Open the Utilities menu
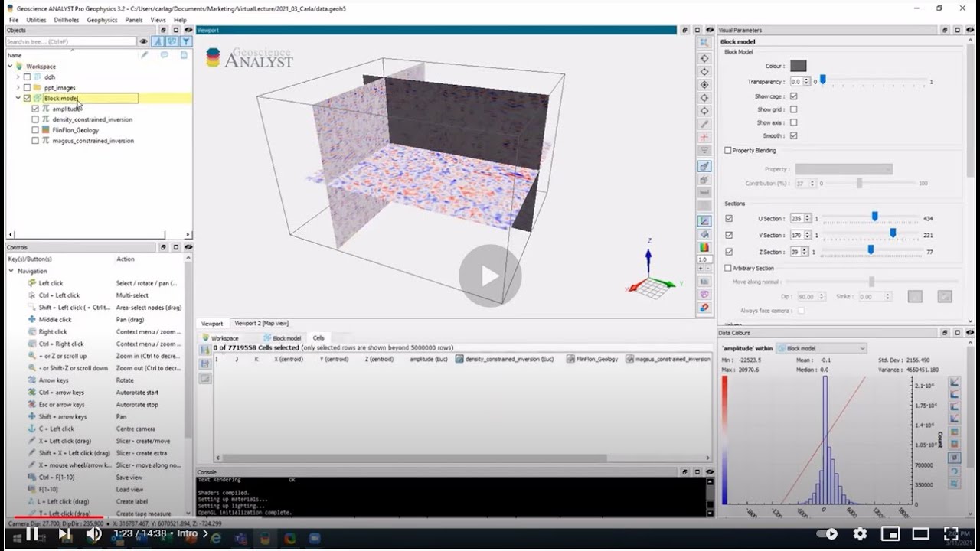Viewport: 980px width, 551px height. point(36,20)
